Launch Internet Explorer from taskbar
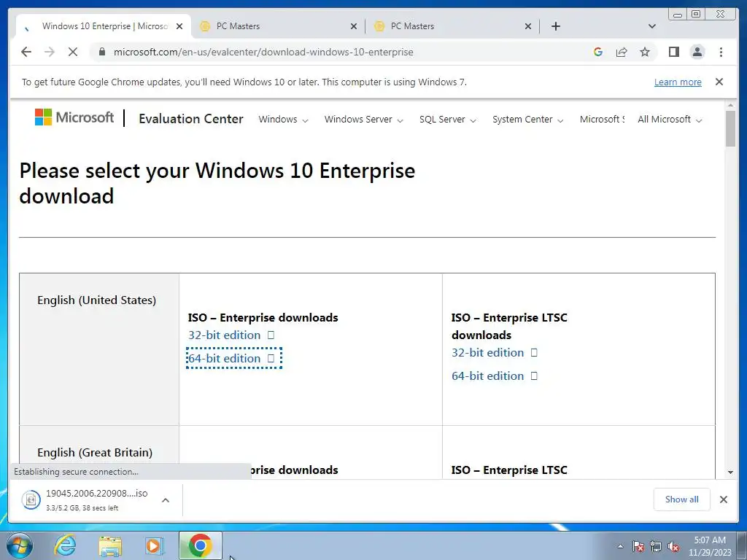Image resolution: width=747 pixels, height=560 pixels. pos(65,545)
